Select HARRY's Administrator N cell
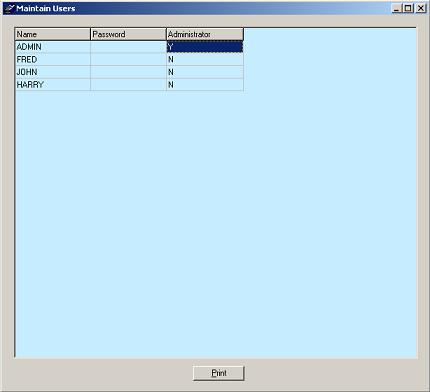The image size is (430, 392). tap(205, 85)
